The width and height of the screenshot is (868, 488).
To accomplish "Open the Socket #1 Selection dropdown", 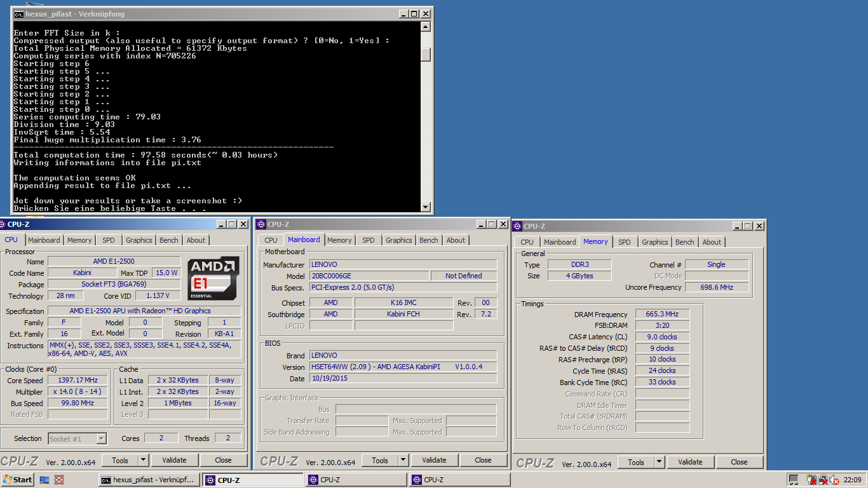I will click(x=101, y=438).
